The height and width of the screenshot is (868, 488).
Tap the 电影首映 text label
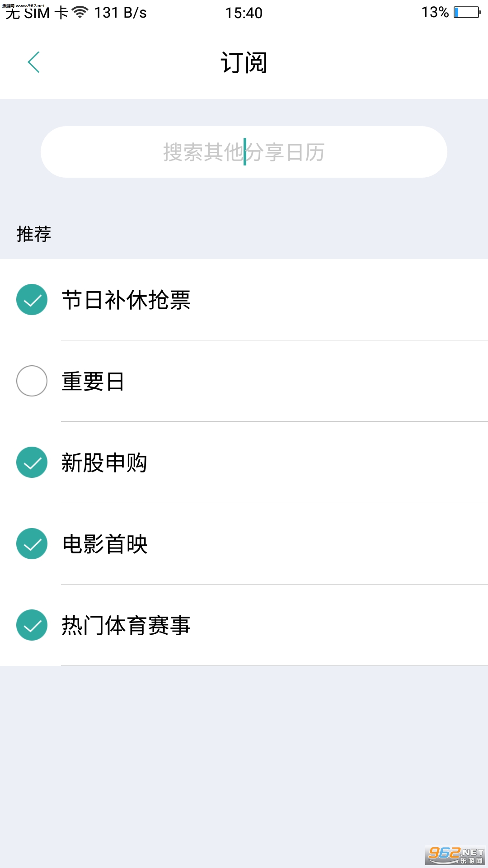tap(105, 544)
